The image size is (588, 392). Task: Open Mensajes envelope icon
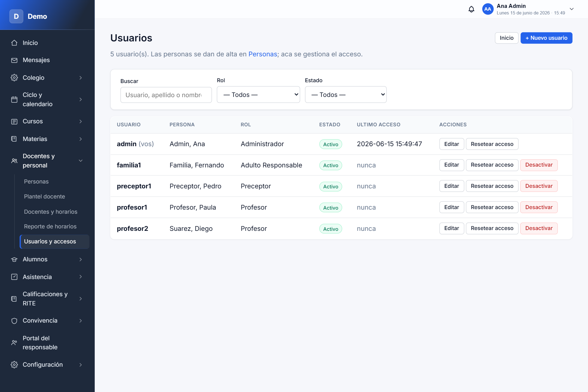pos(14,60)
